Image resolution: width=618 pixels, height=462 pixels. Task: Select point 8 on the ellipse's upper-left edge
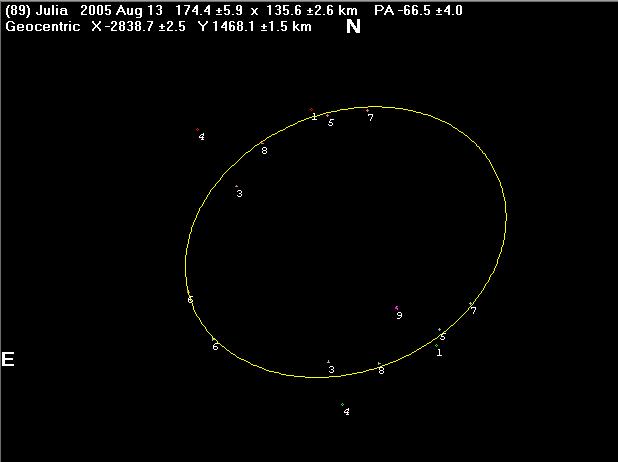pyautogui.click(x=261, y=144)
